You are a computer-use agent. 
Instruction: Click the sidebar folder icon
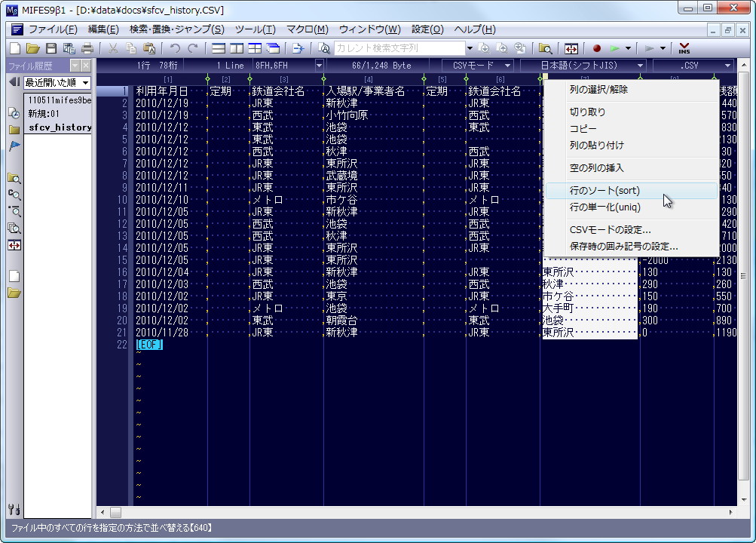(x=14, y=129)
